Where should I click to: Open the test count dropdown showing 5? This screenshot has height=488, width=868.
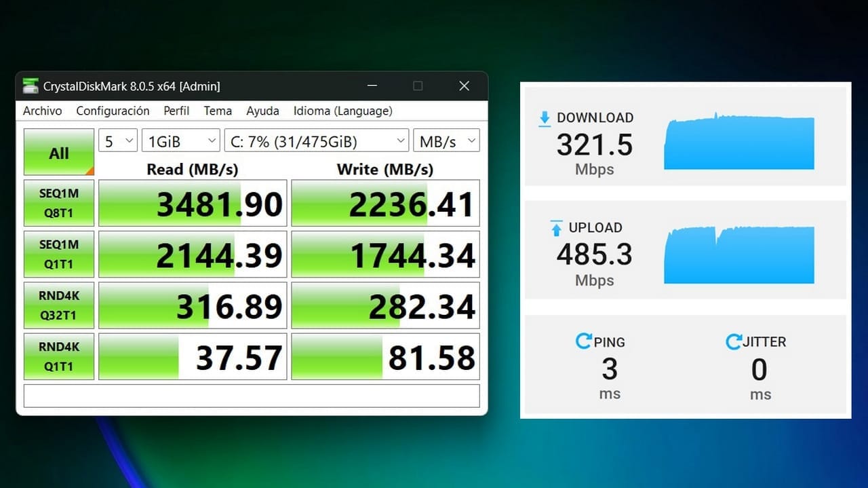[x=118, y=141]
